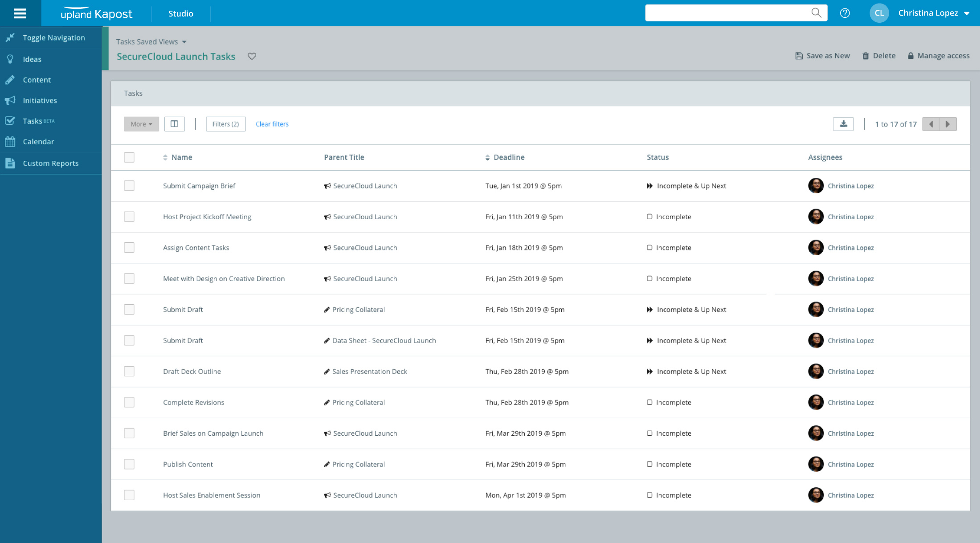Open the Tasks Saved Views dropdown

151,41
